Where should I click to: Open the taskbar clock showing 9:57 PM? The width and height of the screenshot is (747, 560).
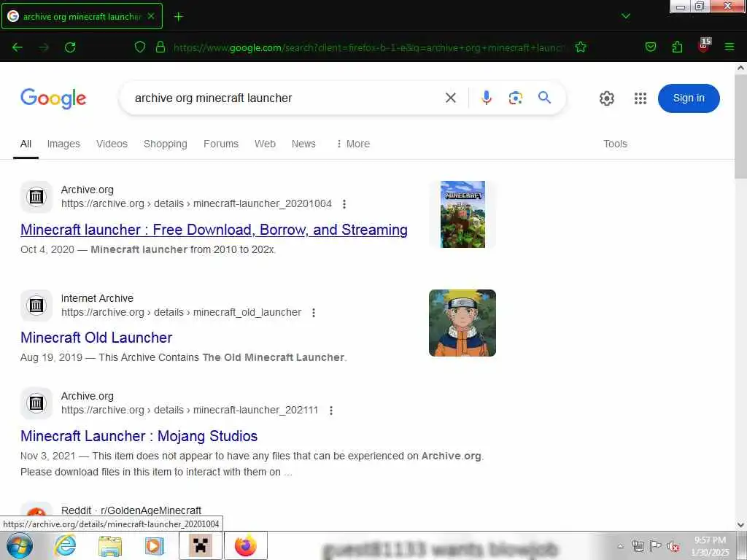pyautogui.click(x=710, y=546)
